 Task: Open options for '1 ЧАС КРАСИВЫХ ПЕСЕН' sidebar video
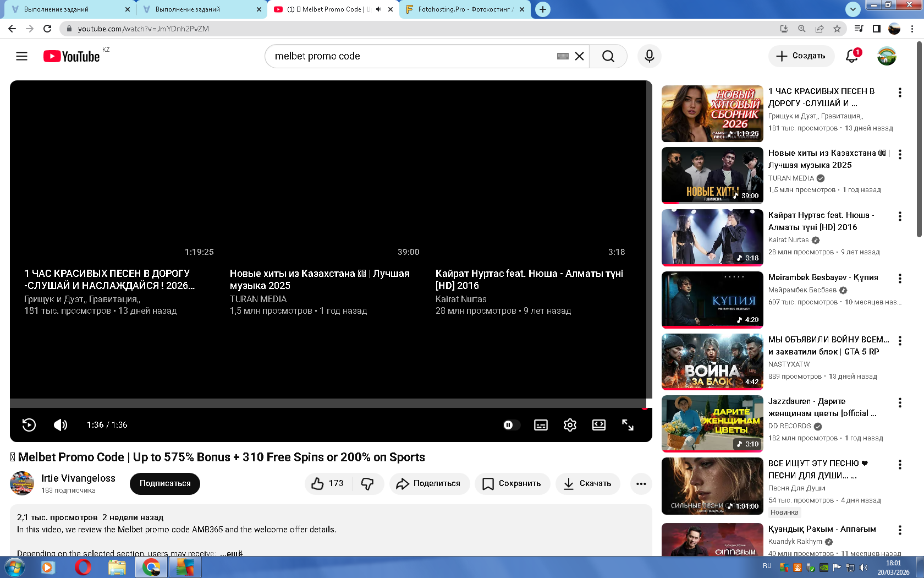tap(900, 92)
